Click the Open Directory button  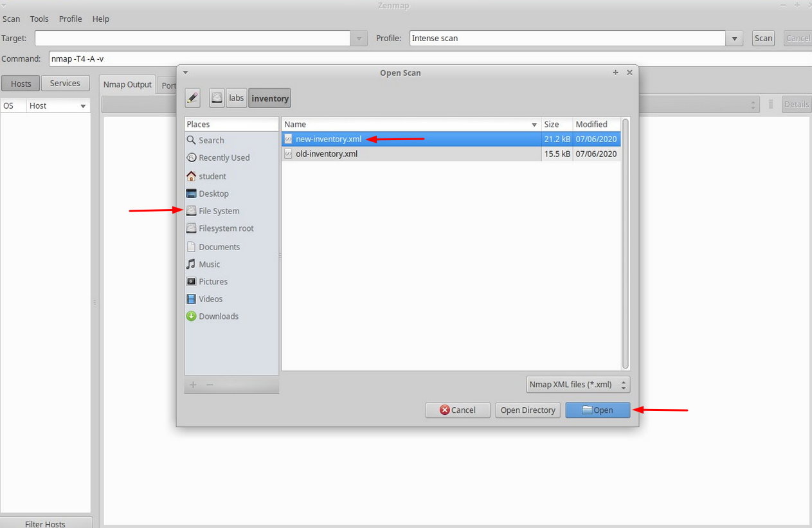tap(527, 410)
